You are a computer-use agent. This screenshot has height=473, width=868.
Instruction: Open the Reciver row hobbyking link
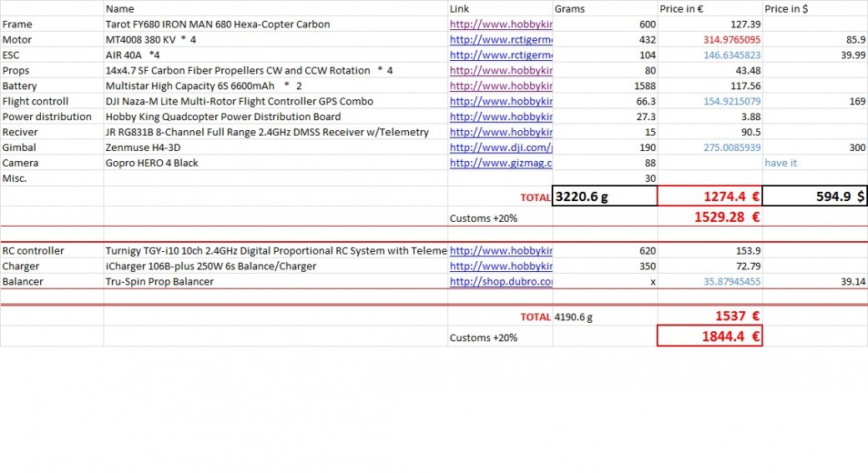click(x=501, y=133)
